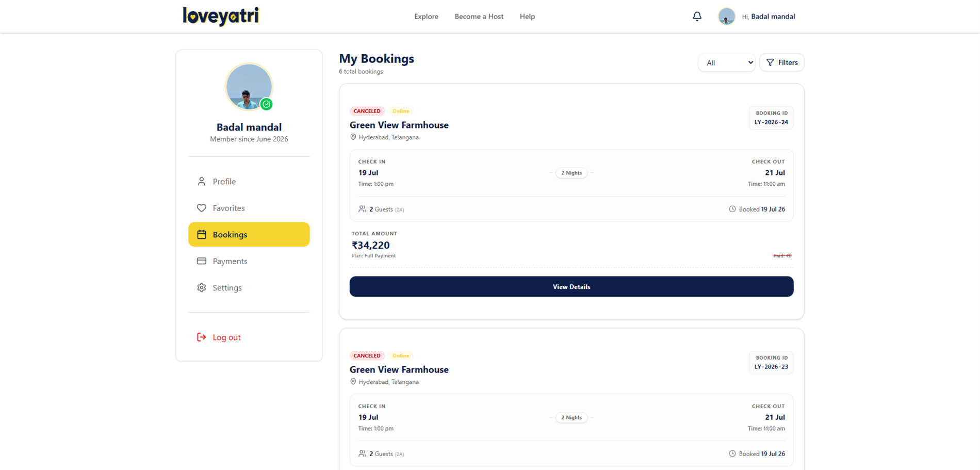Go to Explore in top navigation
This screenshot has width=980, height=470.
pyautogui.click(x=426, y=17)
